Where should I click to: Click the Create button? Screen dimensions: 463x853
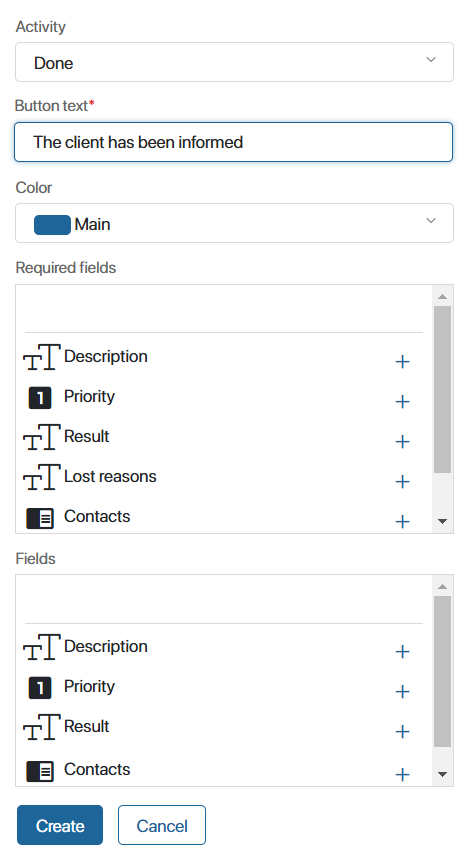pyautogui.click(x=60, y=825)
